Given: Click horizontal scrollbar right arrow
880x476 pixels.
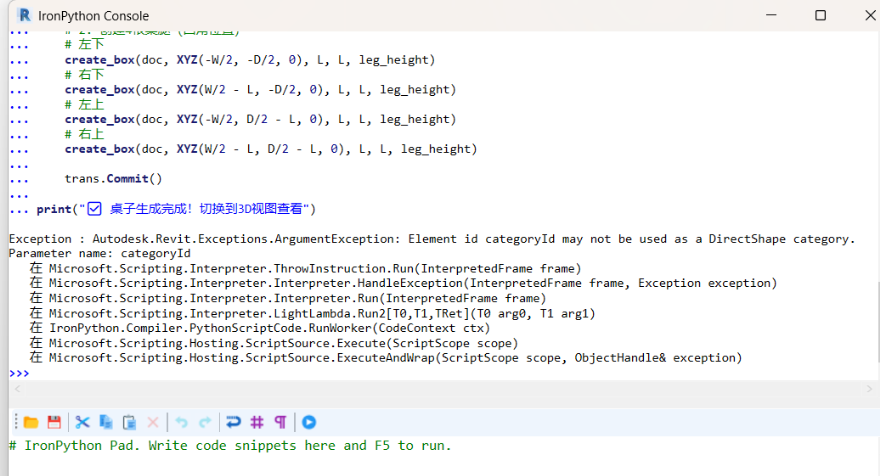Looking at the screenshot, I should click(x=869, y=388).
